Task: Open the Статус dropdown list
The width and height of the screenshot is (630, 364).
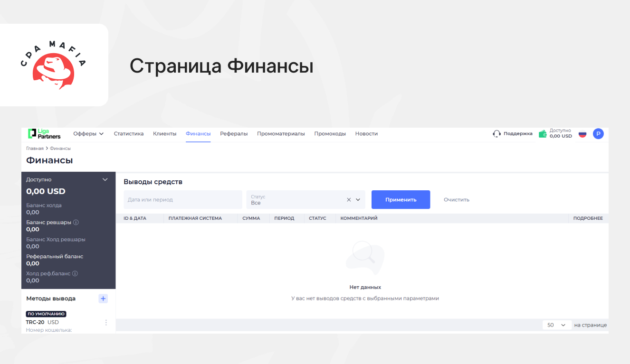Action: (358, 200)
